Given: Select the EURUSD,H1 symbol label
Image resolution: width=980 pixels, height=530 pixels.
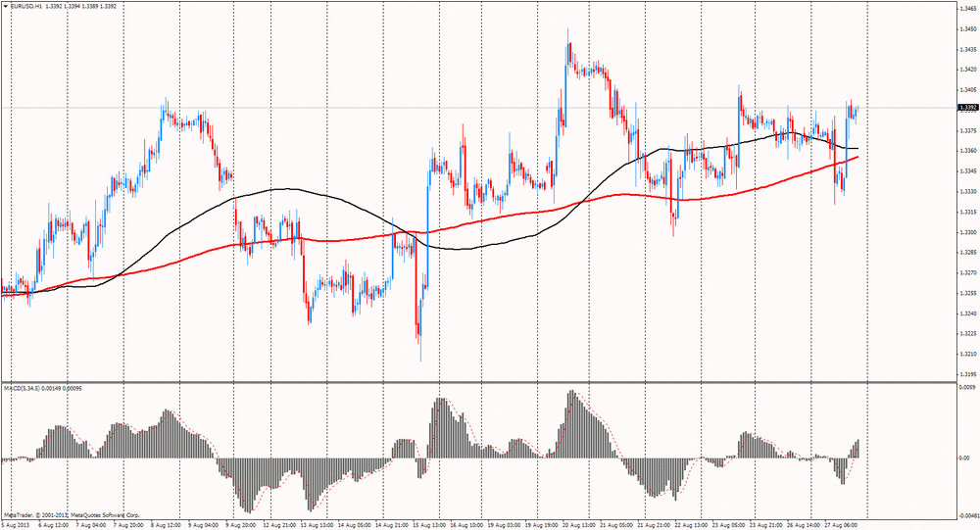Looking at the screenshot, I should (x=25, y=6).
